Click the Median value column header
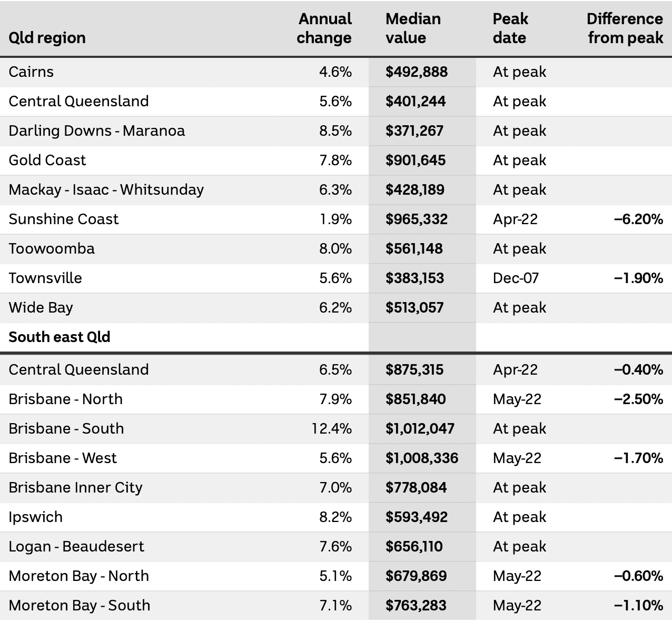This screenshot has height=622, width=672. 413,28
